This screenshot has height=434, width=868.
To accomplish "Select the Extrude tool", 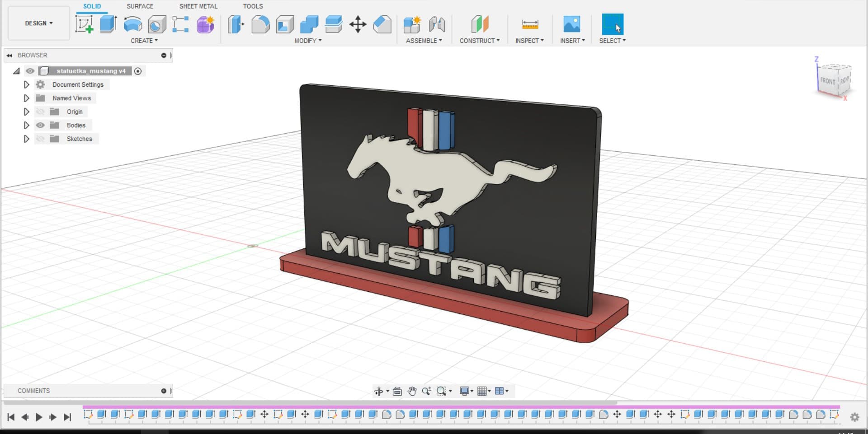I will [x=108, y=24].
